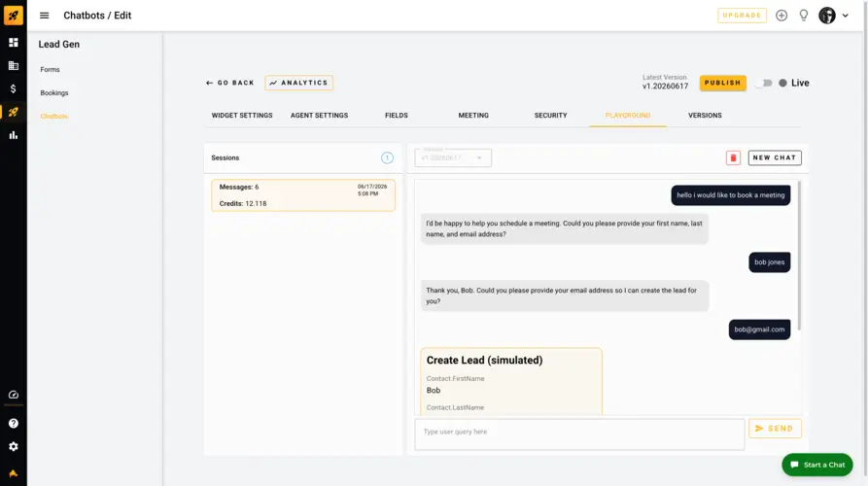Click the Upgrade button
Screen dimensions: 868x486
pyautogui.click(x=742, y=16)
